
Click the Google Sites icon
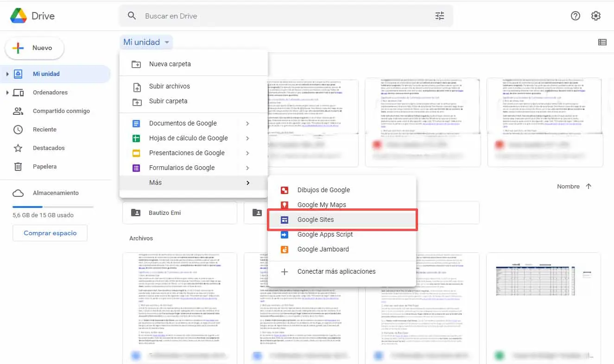(x=285, y=220)
